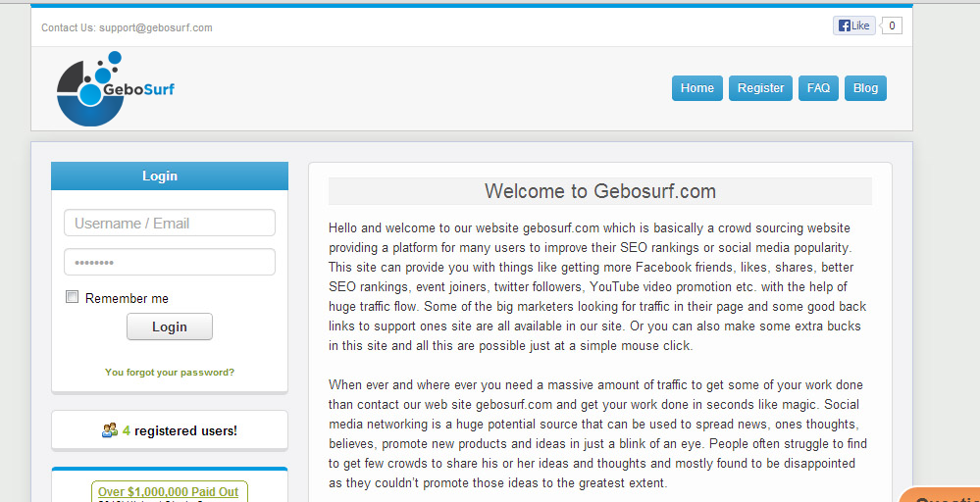
Task: Click the Facebook like count bubble
Action: point(892,25)
